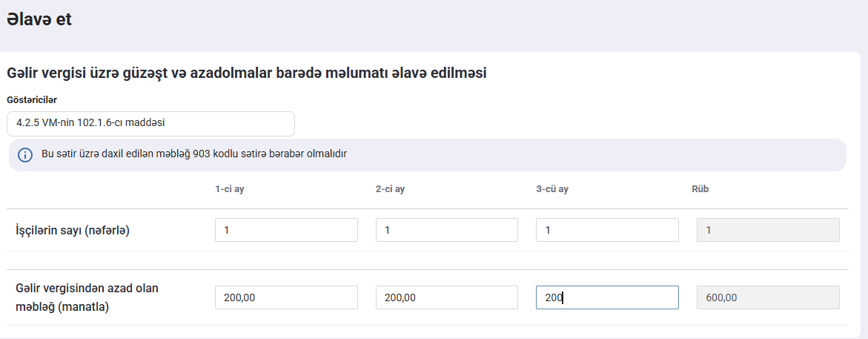868x339 pixels.
Task: Click the "İşçilərin sayı (nəfərlə)" row label
Action: pyautogui.click(x=73, y=231)
